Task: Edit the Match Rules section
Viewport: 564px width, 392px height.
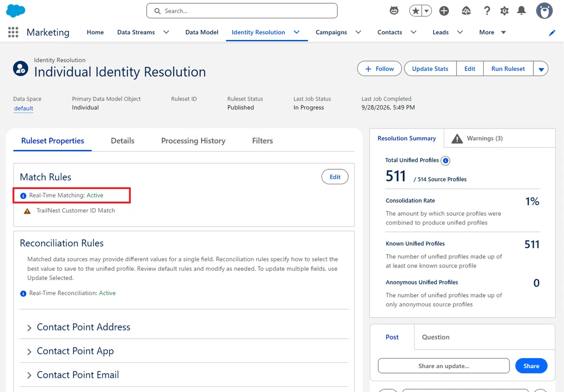Action: pyautogui.click(x=335, y=177)
